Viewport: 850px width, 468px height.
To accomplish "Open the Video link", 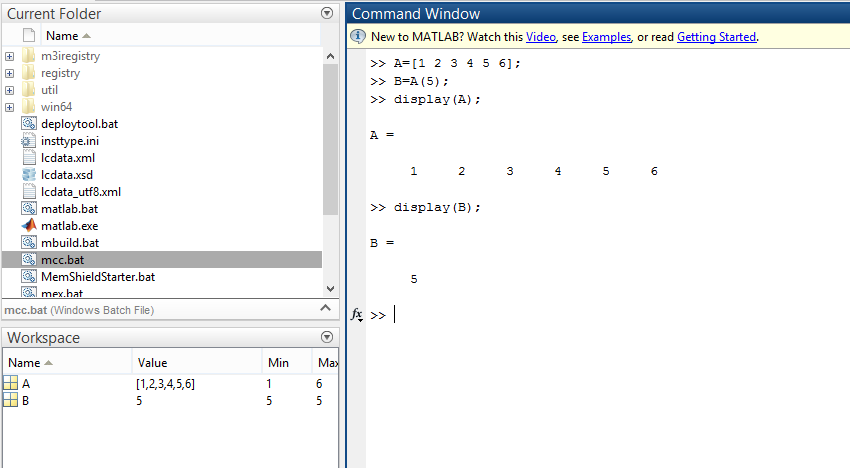I will 540,37.
